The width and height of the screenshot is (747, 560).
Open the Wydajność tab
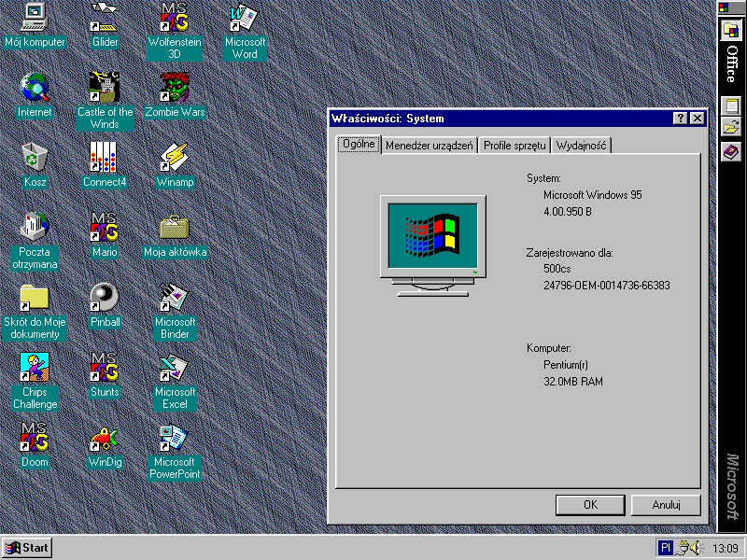[x=582, y=146]
